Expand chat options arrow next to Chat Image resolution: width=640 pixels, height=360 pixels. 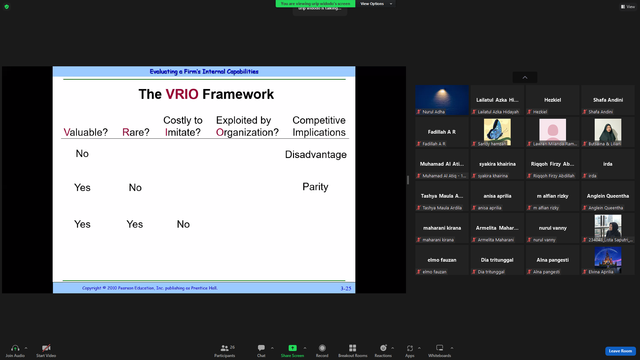pos(272,348)
